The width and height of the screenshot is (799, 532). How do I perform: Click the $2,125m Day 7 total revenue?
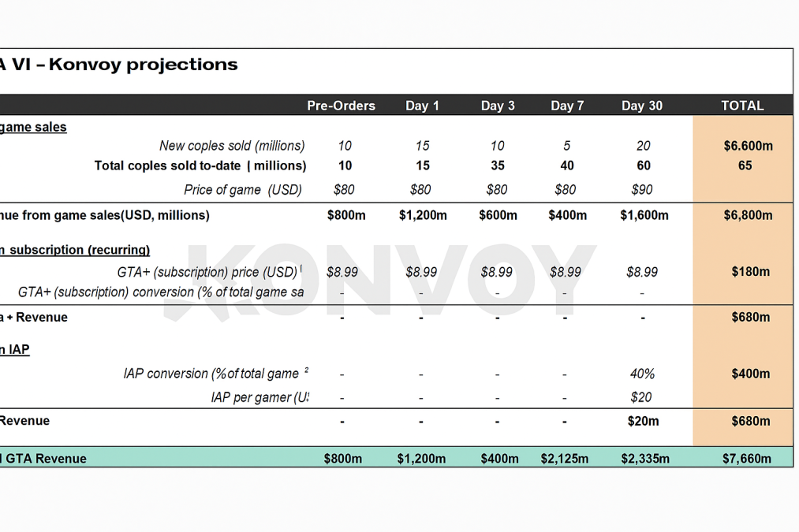pos(564,459)
